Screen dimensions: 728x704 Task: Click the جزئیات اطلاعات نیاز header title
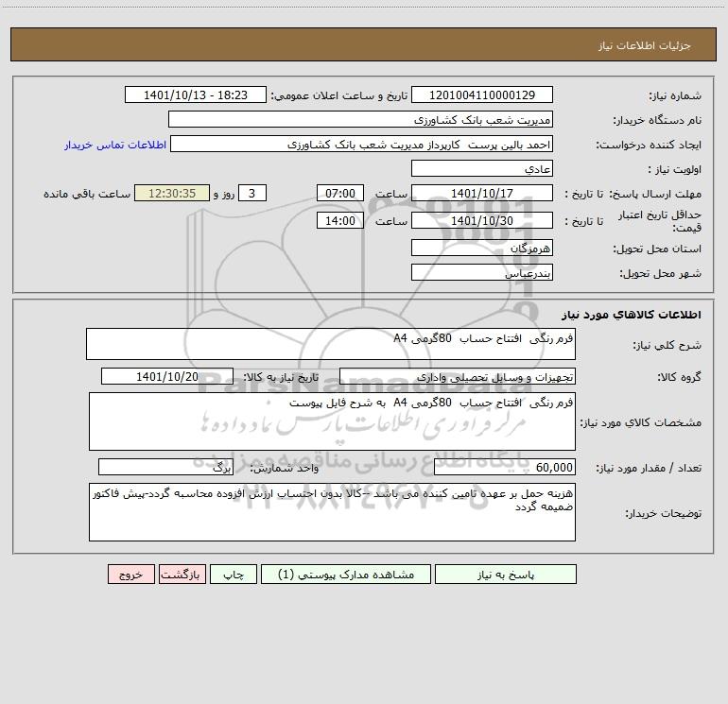[x=645, y=45]
